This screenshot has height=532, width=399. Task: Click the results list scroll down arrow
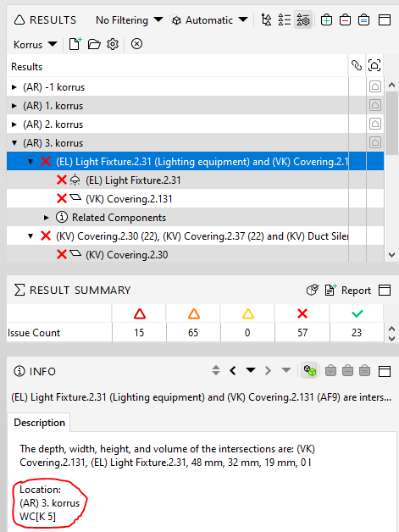click(391, 255)
